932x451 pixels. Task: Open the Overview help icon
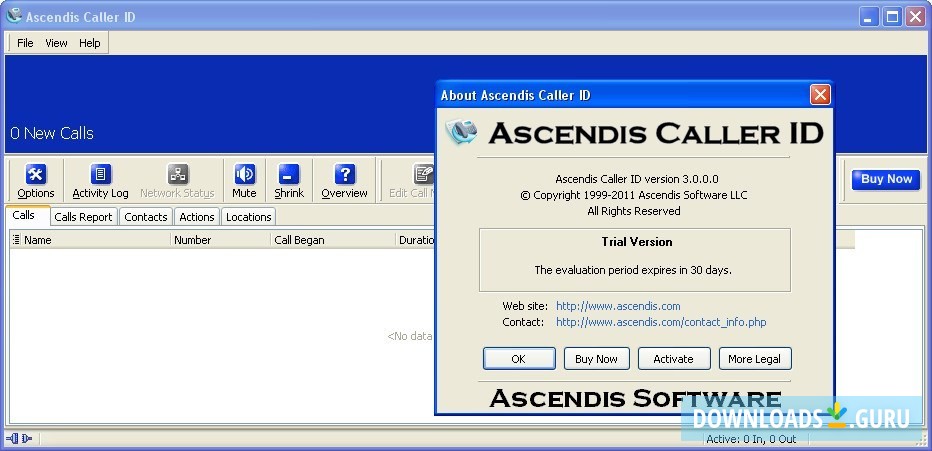(x=344, y=181)
